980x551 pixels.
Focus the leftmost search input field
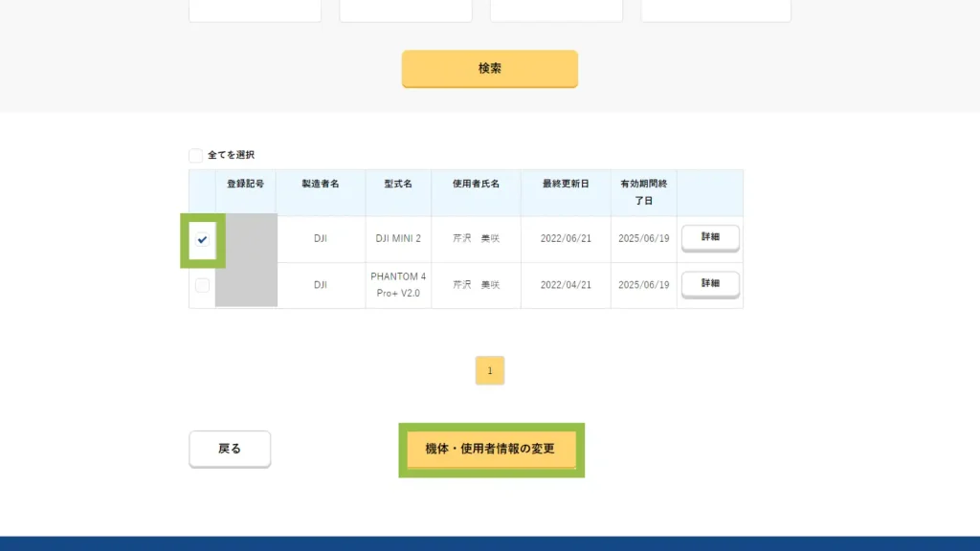coord(255,11)
